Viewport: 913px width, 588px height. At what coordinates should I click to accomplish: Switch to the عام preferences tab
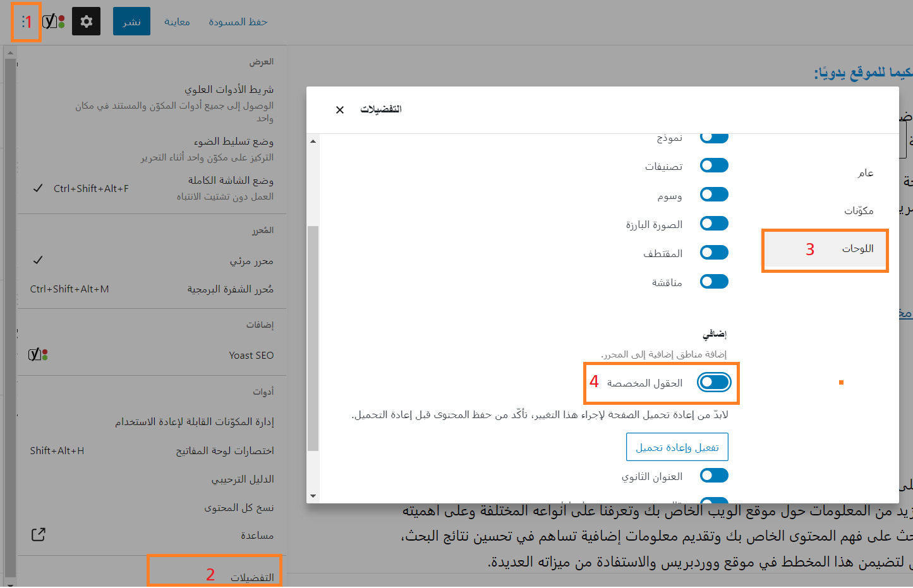point(866,173)
